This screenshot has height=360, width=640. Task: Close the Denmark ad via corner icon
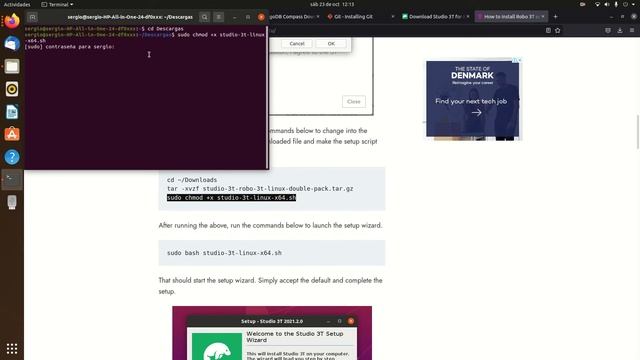coord(520,60)
